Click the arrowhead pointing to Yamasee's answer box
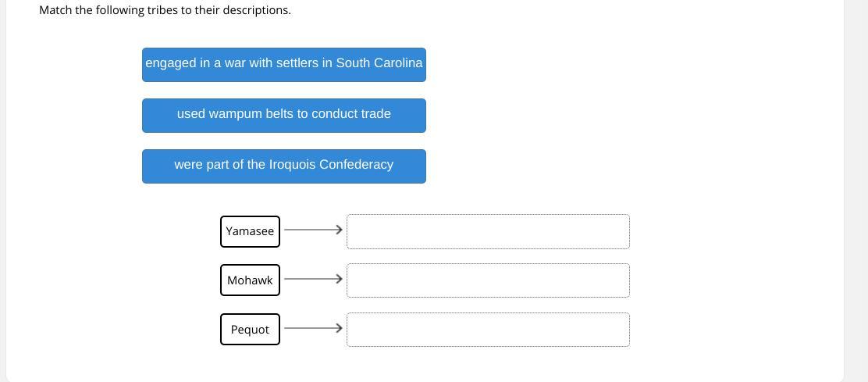The height and width of the screenshot is (382, 868). tap(339, 230)
